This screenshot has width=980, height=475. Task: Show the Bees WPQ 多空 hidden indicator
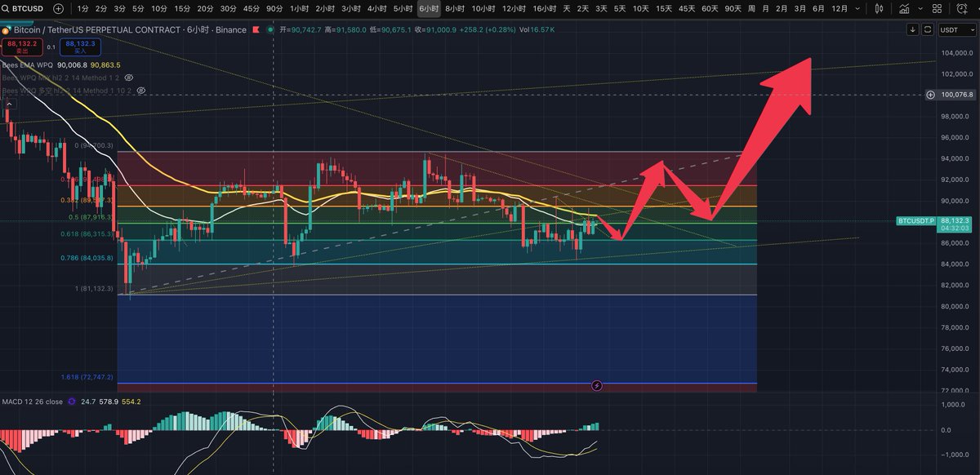140,90
